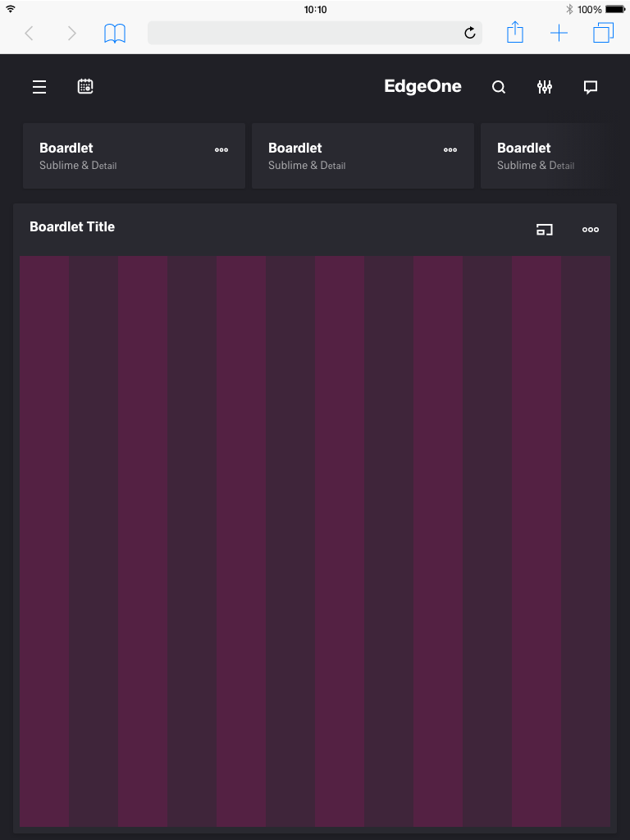Image resolution: width=630 pixels, height=840 pixels.
Task: Reload page with refresh arrow
Action: pos(470,33)
